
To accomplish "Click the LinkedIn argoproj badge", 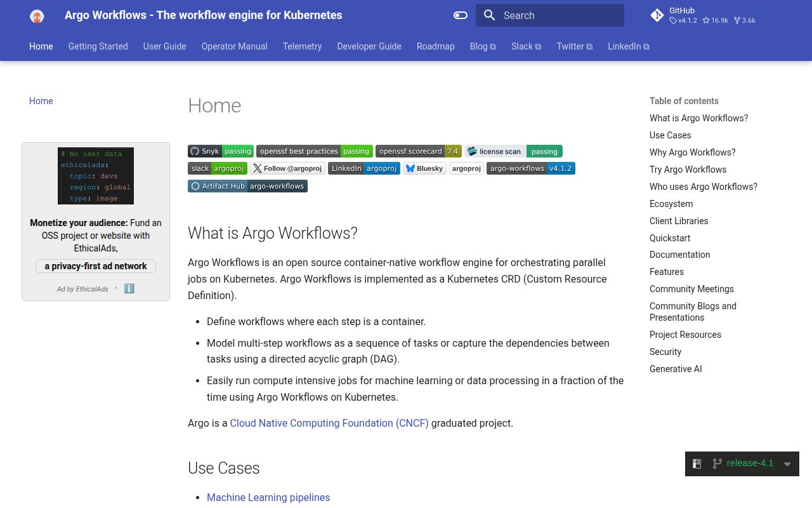I will (364, 168).
